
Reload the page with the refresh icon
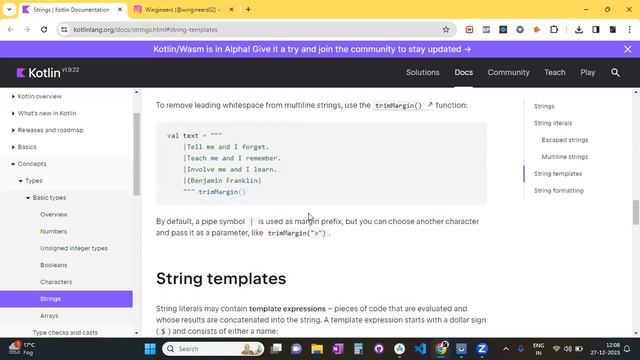pyautogui.click(x=44, y=29)
